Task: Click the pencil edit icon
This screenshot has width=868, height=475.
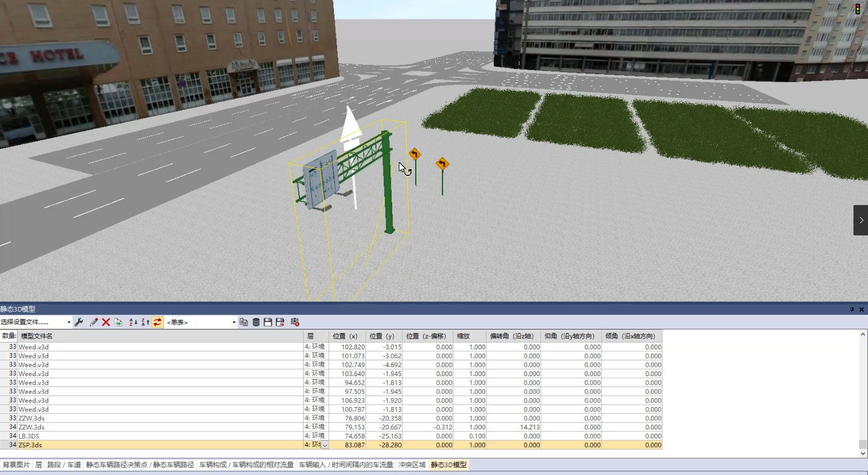Action: click(93, 322)
